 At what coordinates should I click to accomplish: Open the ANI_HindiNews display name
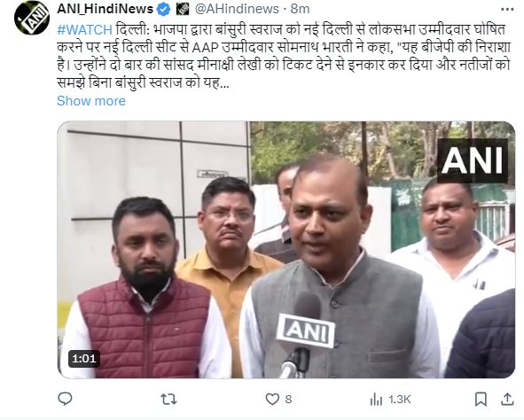click(x=105, y=9)
